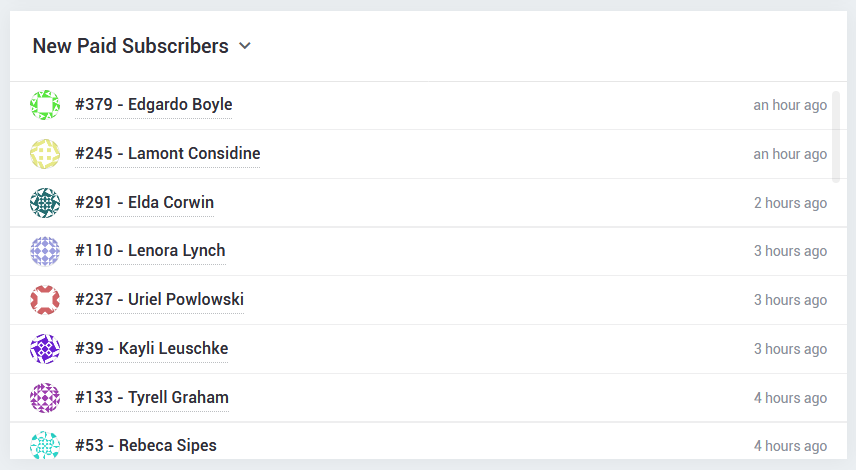The width and height of the screenshot is (856, 470).
Task: Open subscriber #379 - Edgardo Boyle
Action: tap(153, 104)
